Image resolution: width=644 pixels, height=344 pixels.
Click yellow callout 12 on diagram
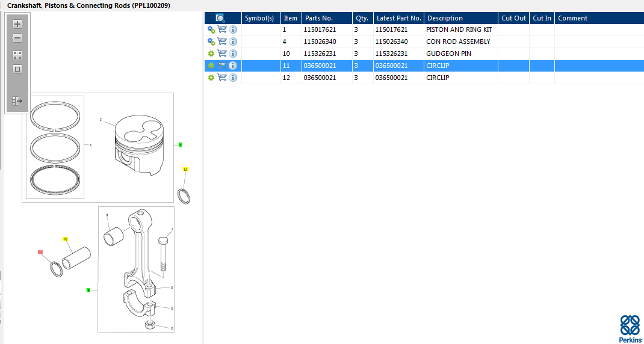185,169
